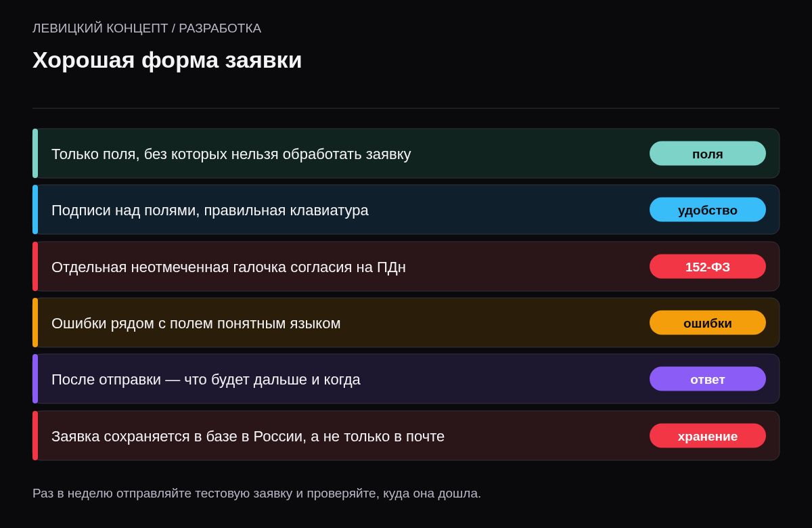Click the heading 'Хорошая форма заявки'
Viewport: 812px width, 528px height.
pyautogui.click(x=167, y=60)
